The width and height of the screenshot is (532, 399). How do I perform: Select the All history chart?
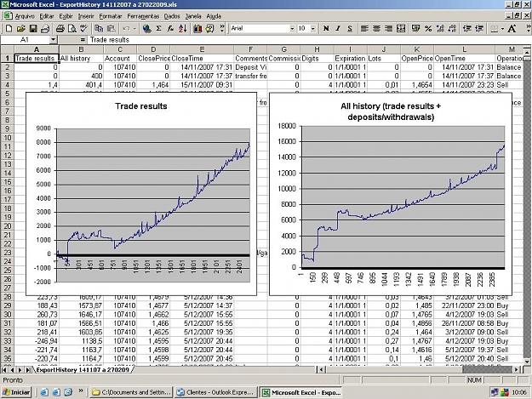pos(391,194)
